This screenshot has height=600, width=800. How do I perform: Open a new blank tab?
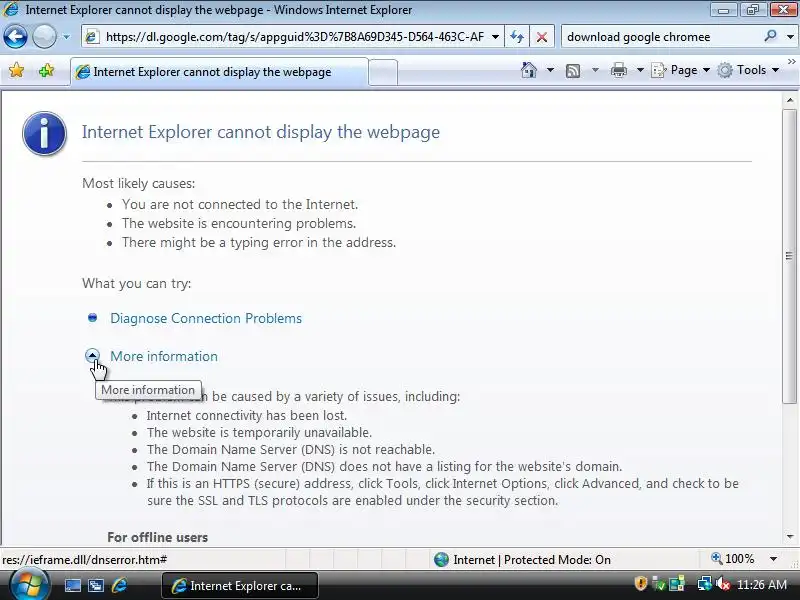(x=383, y=72)
